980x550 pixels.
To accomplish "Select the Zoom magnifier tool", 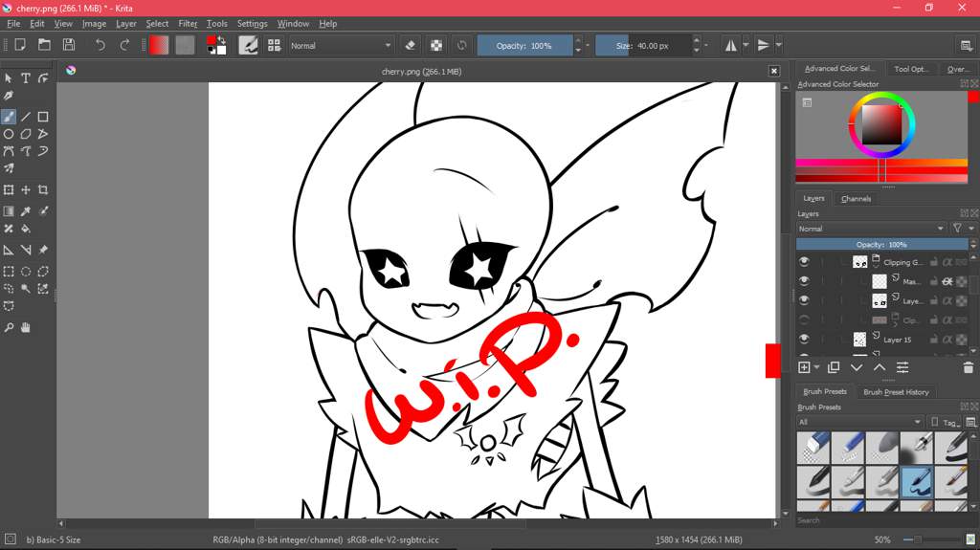I will click(8, 327).
